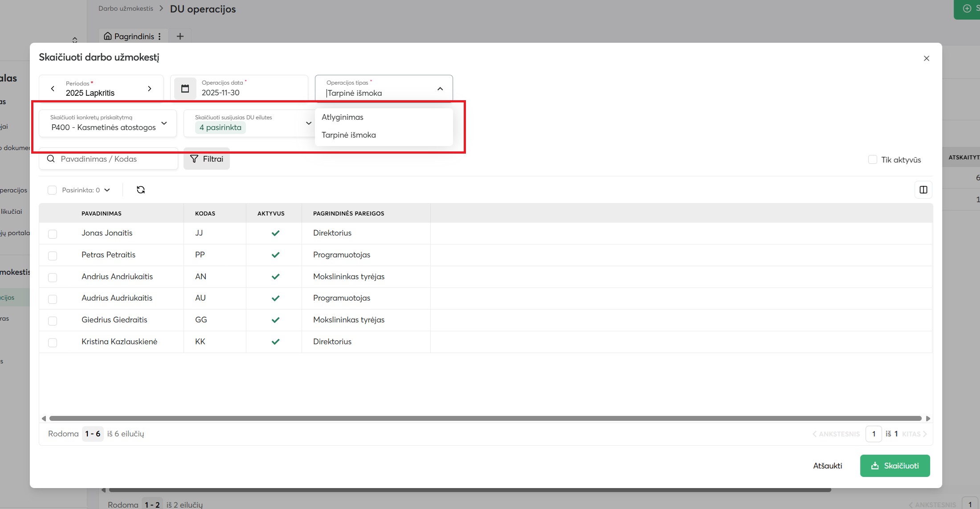
Task: Enable the Tik aktyvūs checkbox
Action: pyautogui.click(x=873, y=159)
